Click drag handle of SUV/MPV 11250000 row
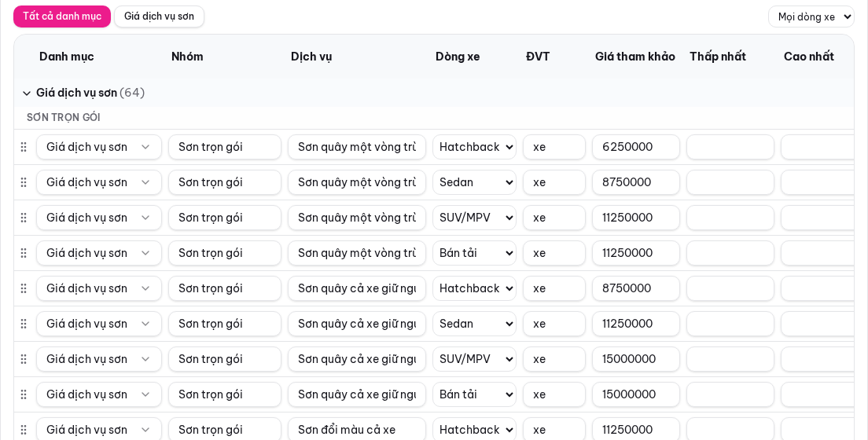 [x=24, y=218]
